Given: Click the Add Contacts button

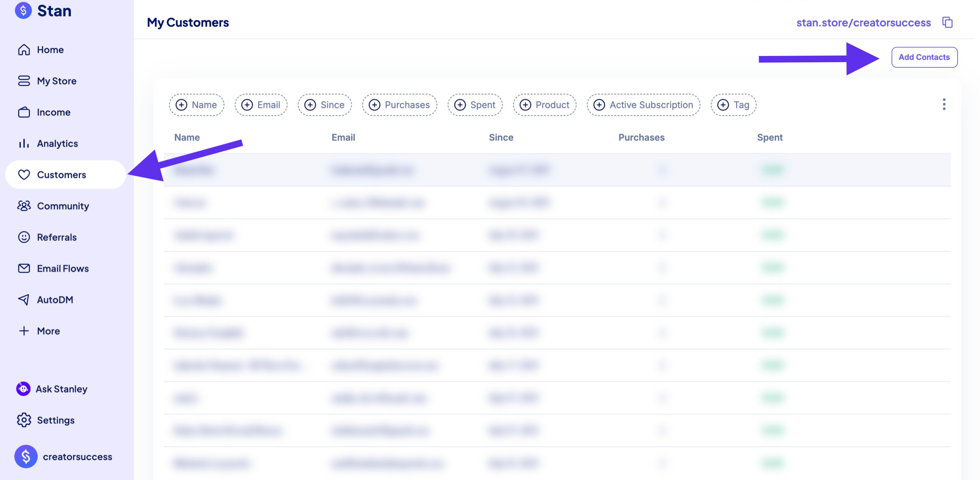Looking at the screenshot, I should (x=924, y=57).
